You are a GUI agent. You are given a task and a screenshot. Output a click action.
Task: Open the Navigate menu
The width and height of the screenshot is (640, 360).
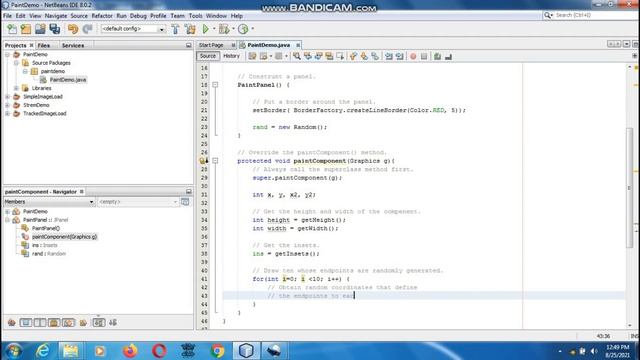pos(56,16)
